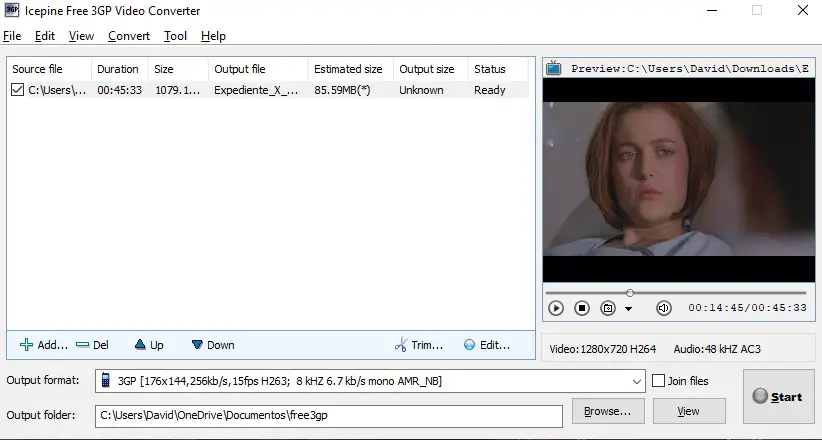Add a new source file

[x=44, y=345]
